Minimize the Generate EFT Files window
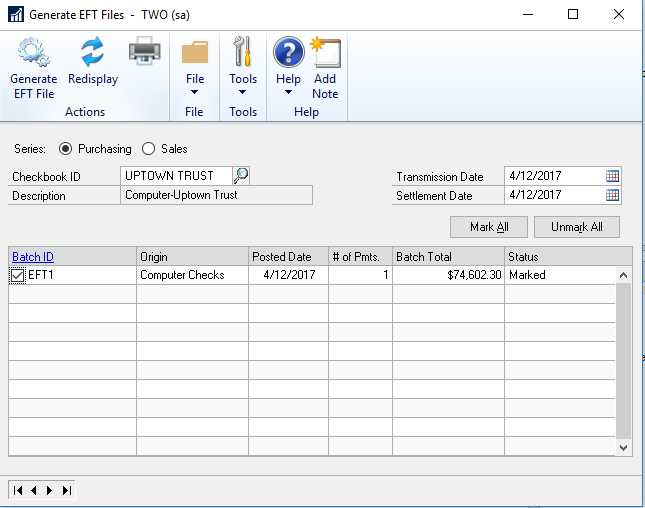The width and height of the screenshot is (645, 508). 528,14
